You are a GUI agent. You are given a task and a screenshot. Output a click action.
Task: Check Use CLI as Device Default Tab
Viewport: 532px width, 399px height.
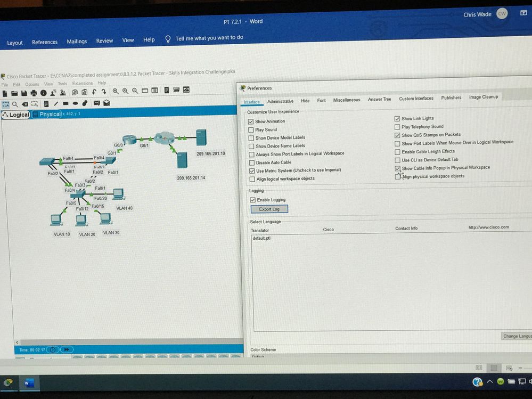point(397,160)
